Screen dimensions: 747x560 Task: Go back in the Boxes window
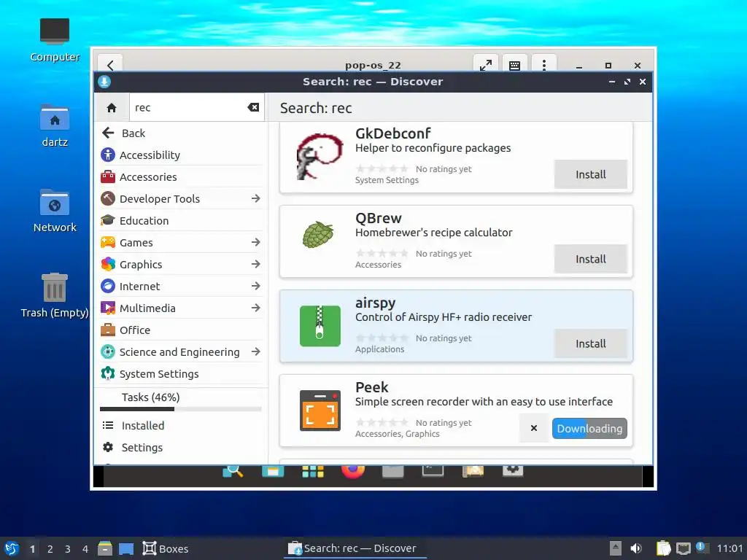pos(111,65)
